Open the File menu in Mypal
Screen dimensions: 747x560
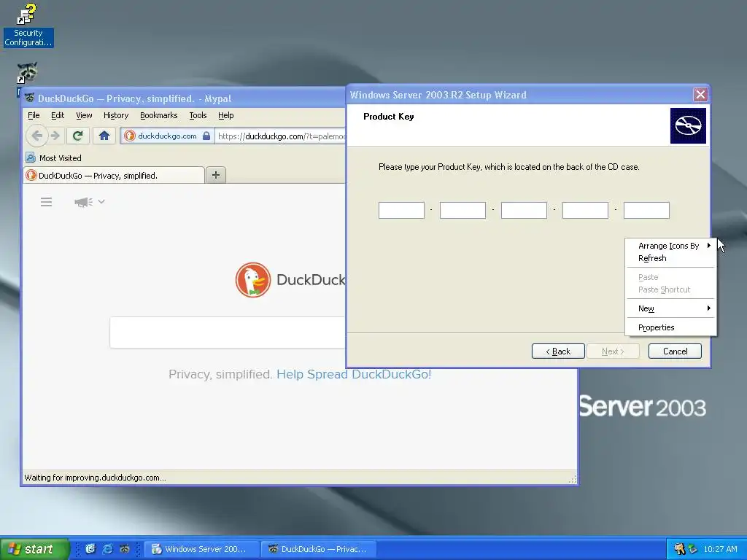tap(34, 115)
